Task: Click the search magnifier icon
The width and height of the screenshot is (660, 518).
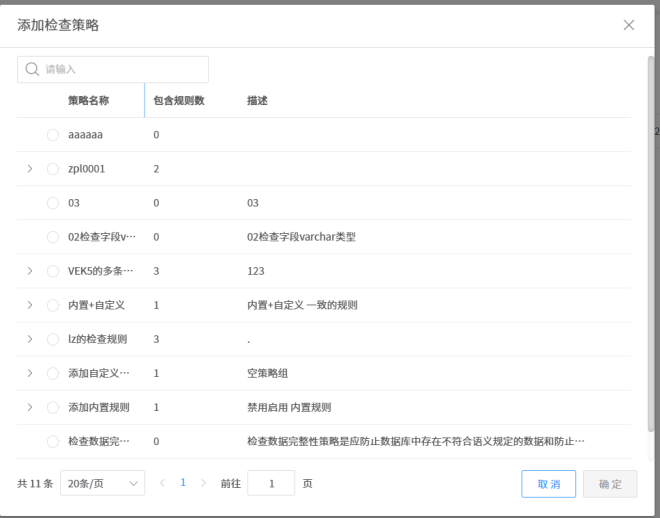Action: point(32,69)
